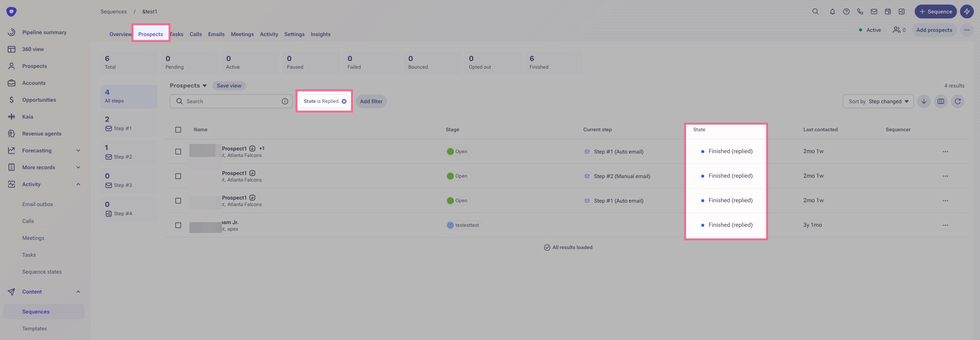Select the Step #2 filter card
The image size is (980, 340).
click(129, 152)
